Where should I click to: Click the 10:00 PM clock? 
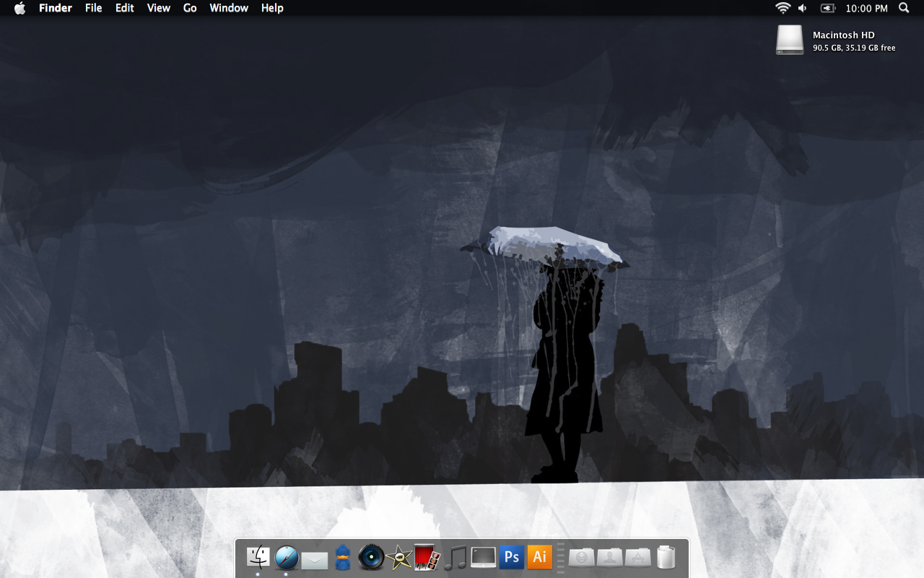pyautogui.click(x=866, y=8)
